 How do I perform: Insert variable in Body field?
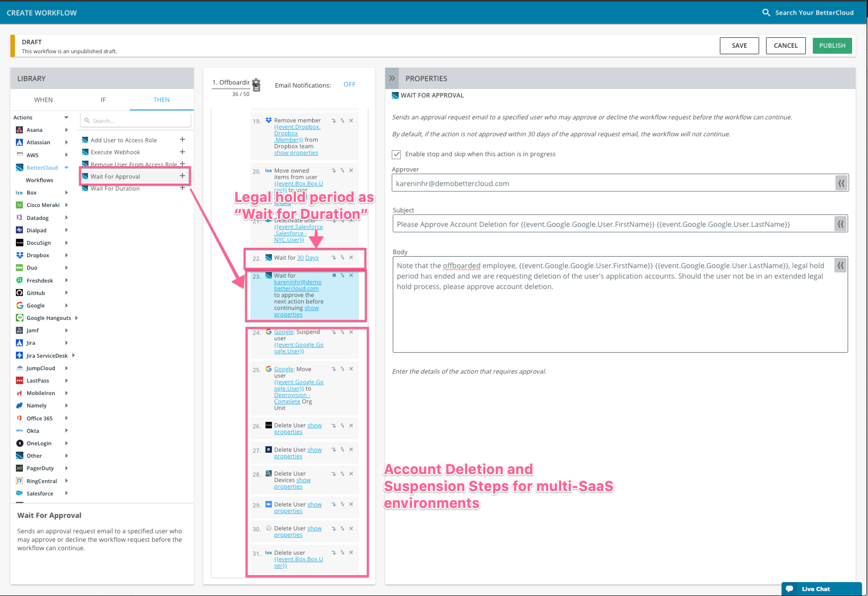coord(841,265)
